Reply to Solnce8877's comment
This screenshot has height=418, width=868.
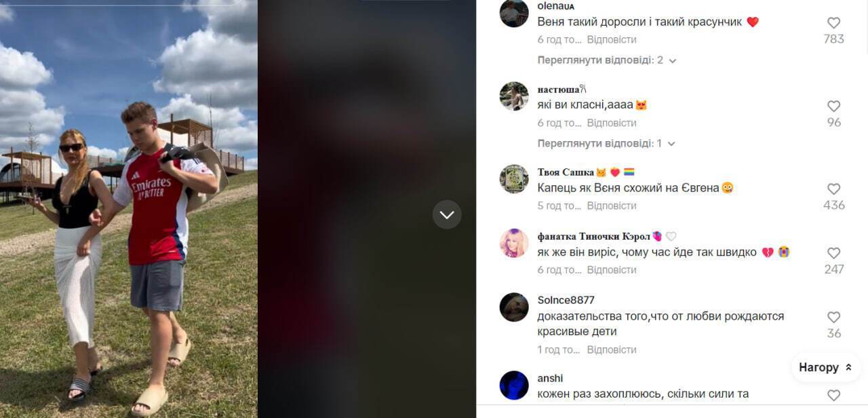[612, 349]
